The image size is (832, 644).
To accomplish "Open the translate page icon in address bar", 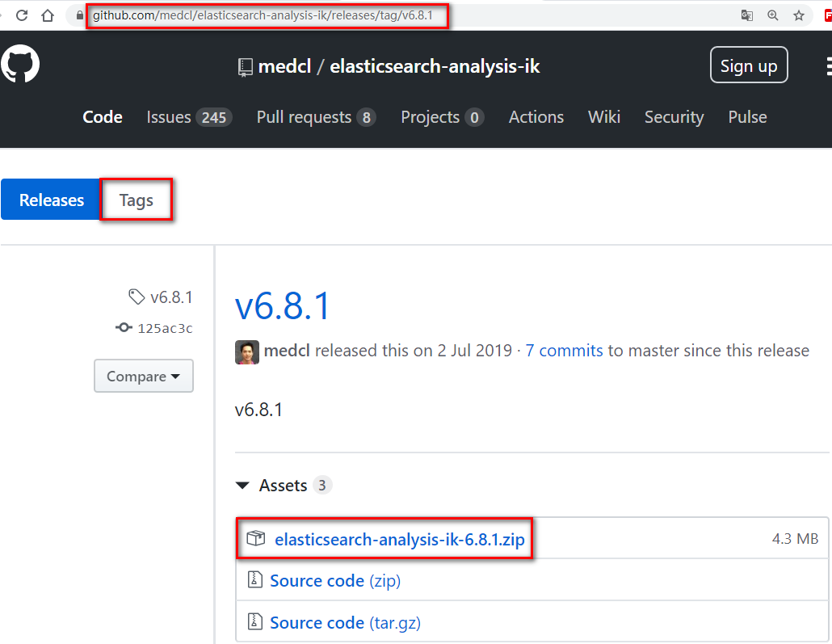I will (x=747, y=15).
